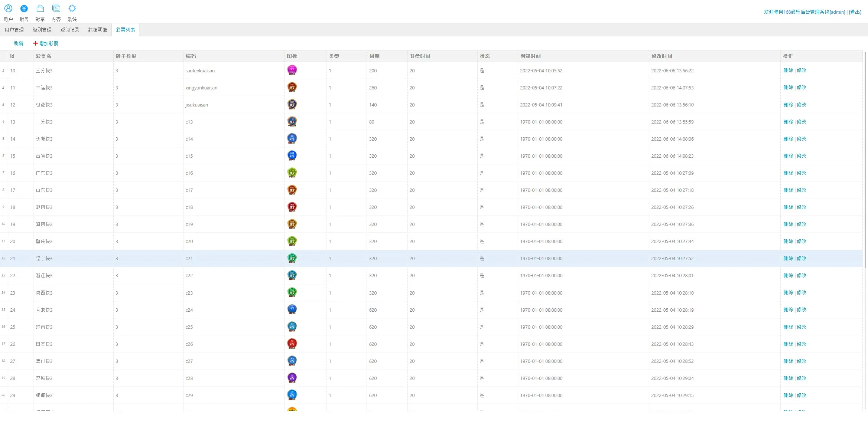The image size is (868, 423).
Task: Click the vertical scrollbar on the right
Action: click(x=865, y=160)
